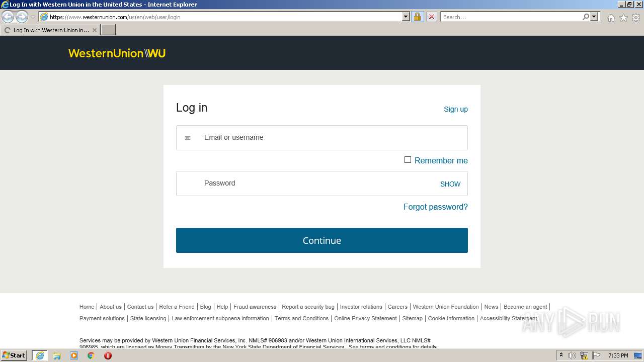
Task: Open the State licensing link
Action: coord(148,318)
